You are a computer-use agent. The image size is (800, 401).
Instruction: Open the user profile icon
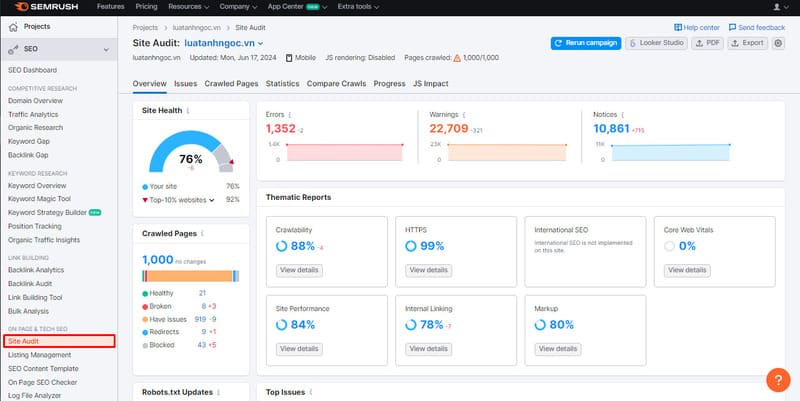pyautogui.click(x=777, y=7)
